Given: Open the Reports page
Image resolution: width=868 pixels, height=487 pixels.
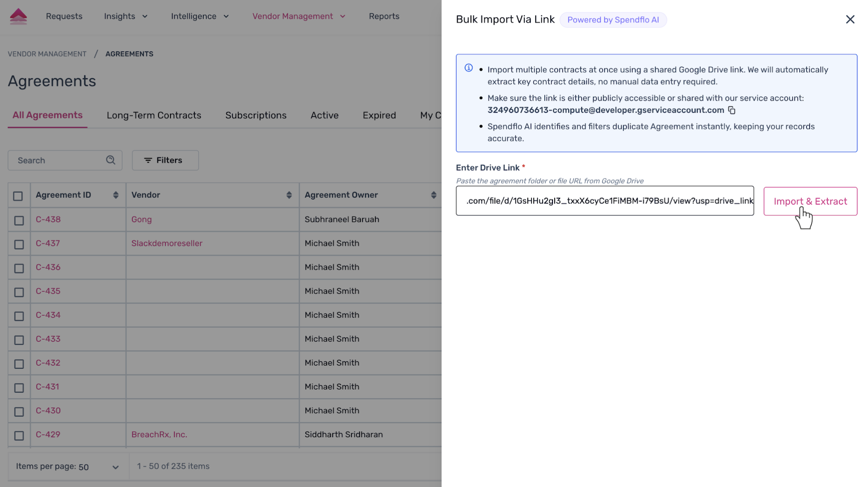Looking at the screenshot, I should (x=384, y=16).
